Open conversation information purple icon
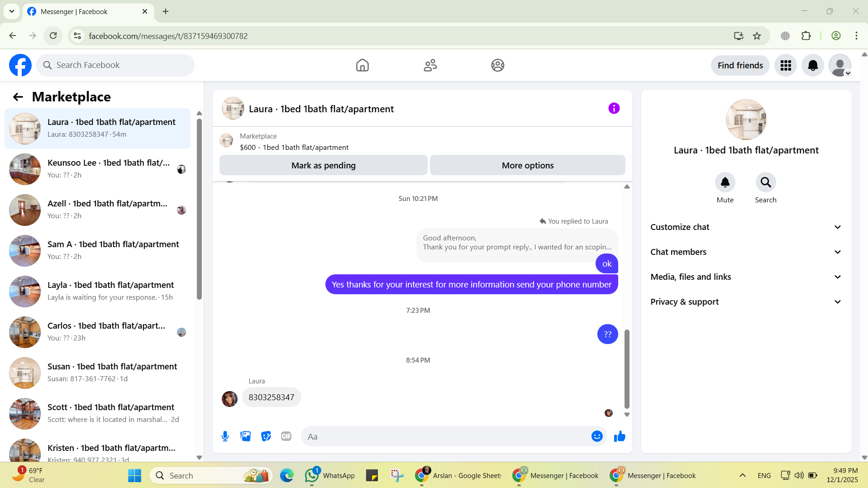This screenshot has height=488, width=868. click(x=614, y=108)
